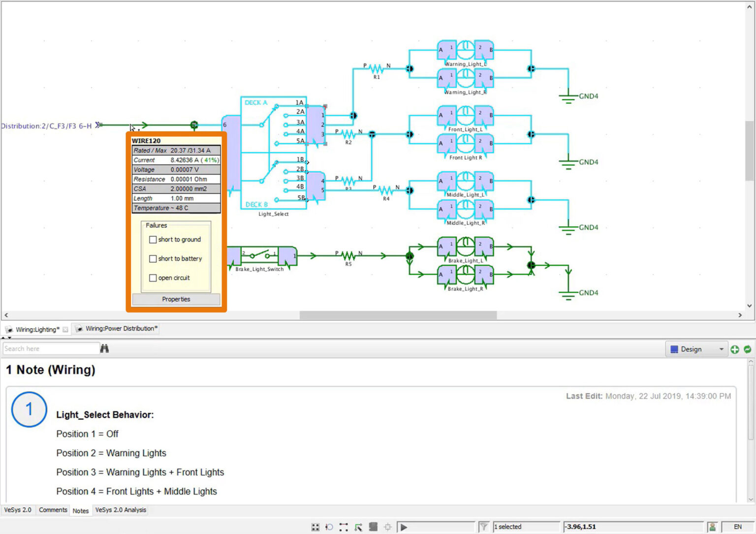Select the grid display icon in the status bar
Image resolution: width=756 pixels, height=534 pixels.
point(315,527)
